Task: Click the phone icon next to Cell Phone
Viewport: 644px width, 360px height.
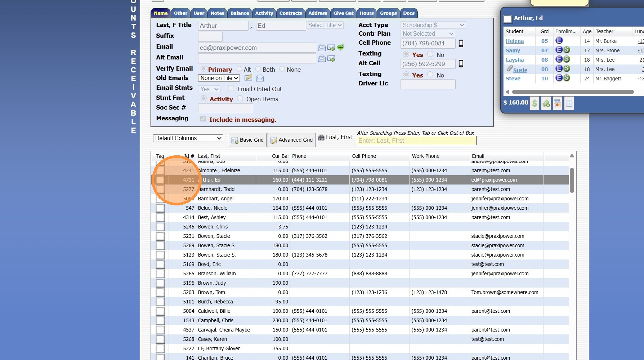Action: click(x=461, y=44)
